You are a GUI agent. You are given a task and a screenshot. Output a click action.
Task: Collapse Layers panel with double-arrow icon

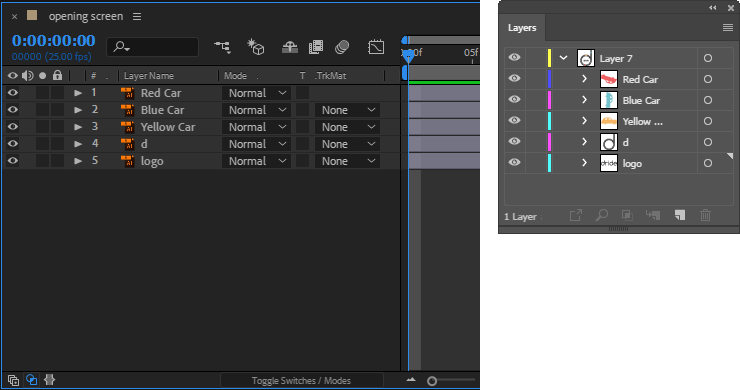[713, 8]
